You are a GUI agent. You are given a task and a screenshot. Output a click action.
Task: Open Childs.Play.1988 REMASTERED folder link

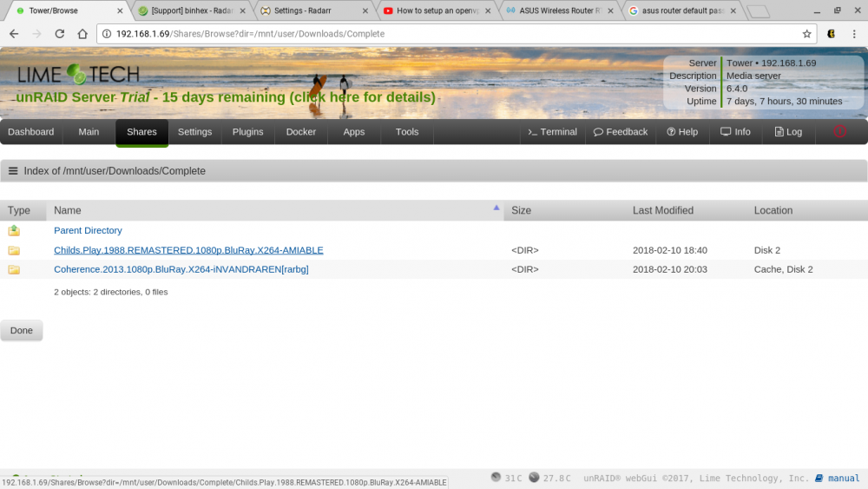click(x=188, y=250)
